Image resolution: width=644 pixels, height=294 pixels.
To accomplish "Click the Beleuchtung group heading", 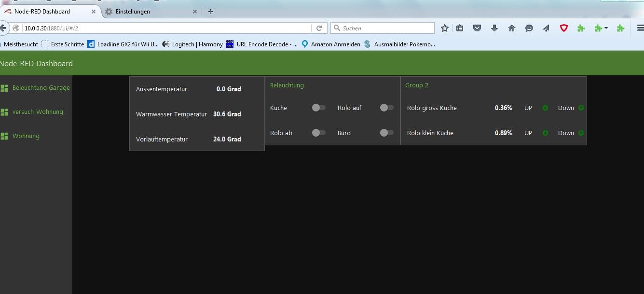I will pyautogui.click(x=287, y=85).
